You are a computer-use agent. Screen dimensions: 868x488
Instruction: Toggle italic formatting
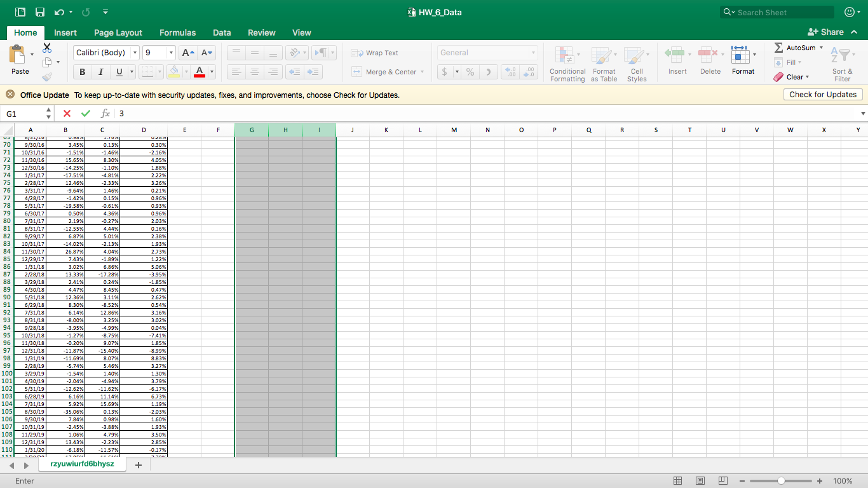101,72
